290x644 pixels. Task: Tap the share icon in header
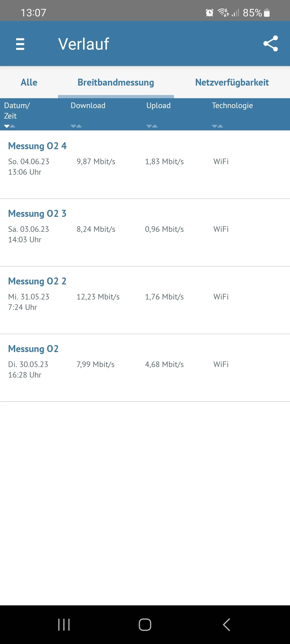coord(270,43)
